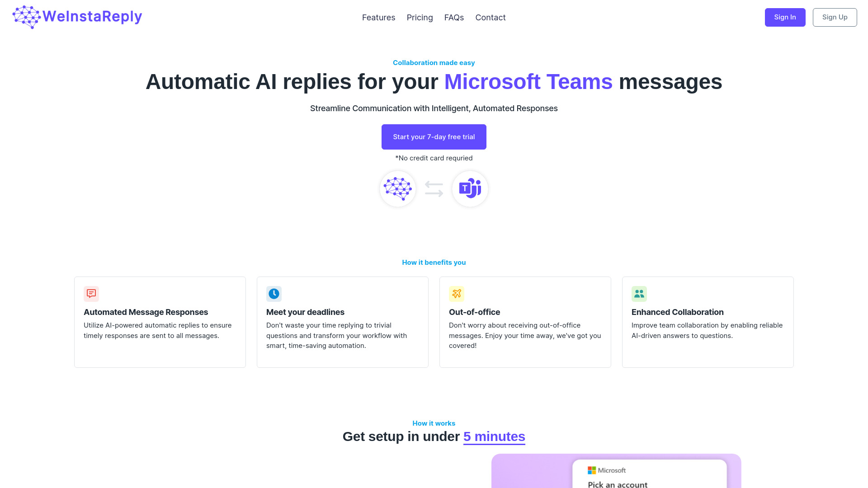Click the Features navigation menu item

coord(378,17)
